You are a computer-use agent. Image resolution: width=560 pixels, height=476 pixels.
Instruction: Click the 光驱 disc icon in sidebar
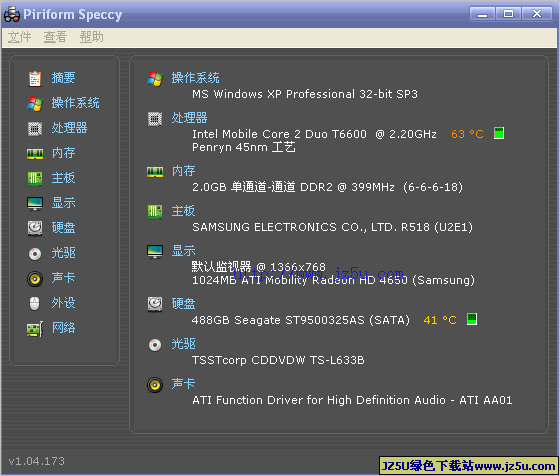(35, 254)
